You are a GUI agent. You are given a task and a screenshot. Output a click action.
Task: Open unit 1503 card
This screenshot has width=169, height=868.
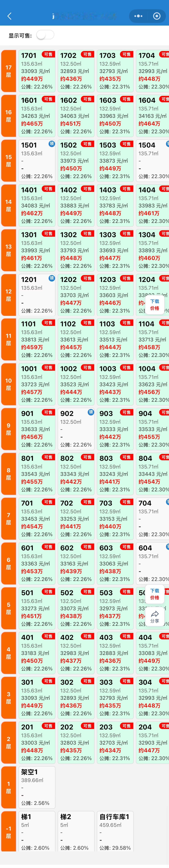point(115,161)
